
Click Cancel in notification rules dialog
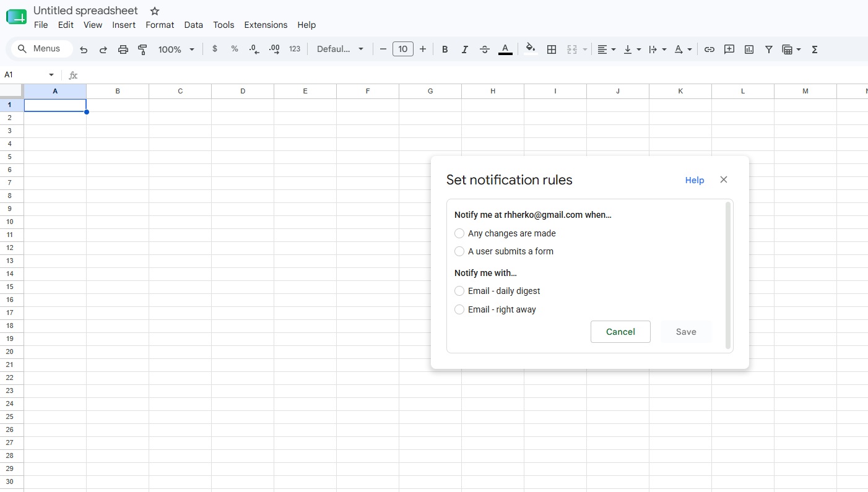[x=620, y=332]
